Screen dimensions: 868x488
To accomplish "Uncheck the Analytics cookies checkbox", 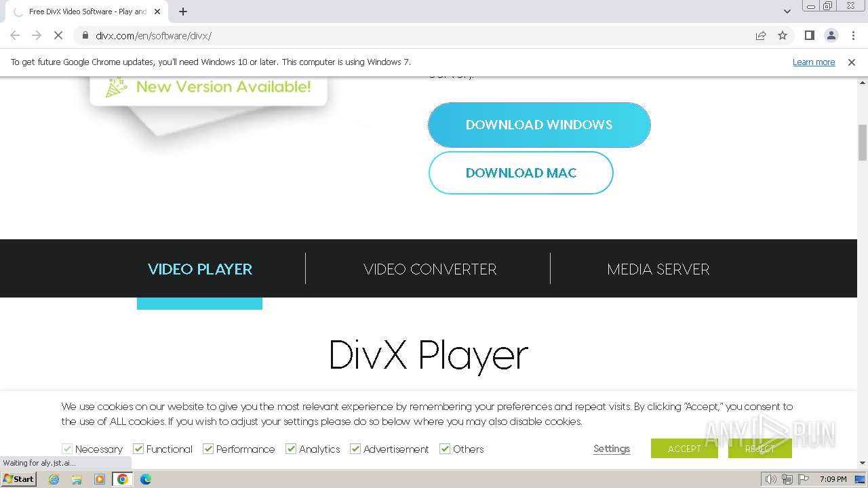I will [291, 449].
